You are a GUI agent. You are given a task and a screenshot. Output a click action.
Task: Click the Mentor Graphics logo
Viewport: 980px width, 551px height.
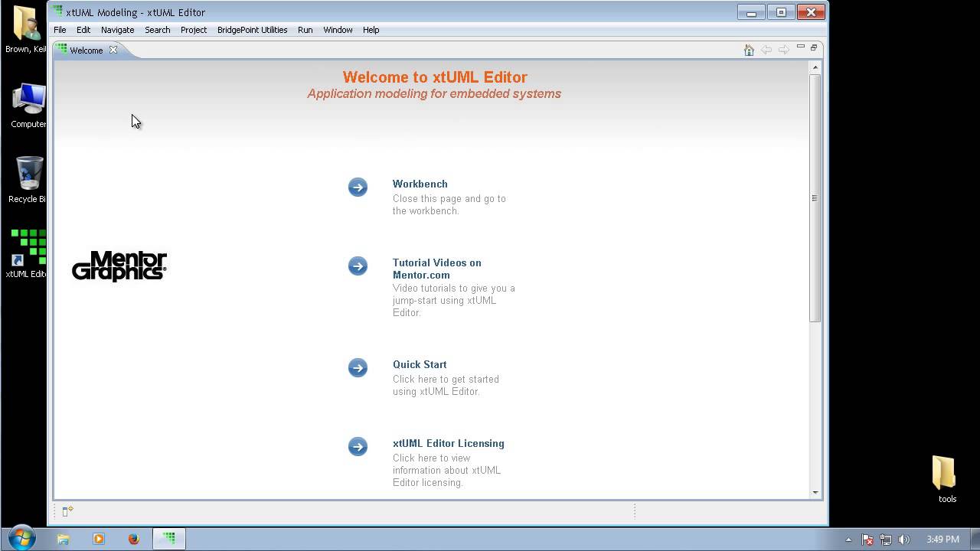119,266
